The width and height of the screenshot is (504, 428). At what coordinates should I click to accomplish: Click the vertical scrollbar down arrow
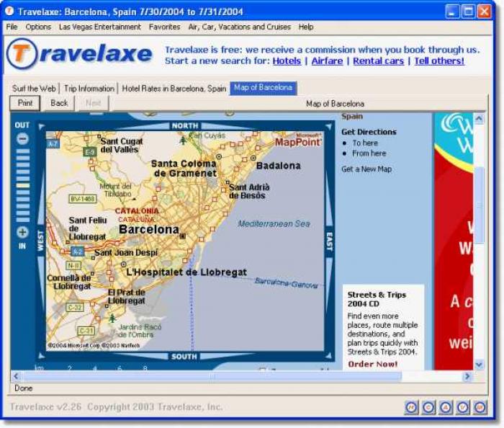coord(479,365)
